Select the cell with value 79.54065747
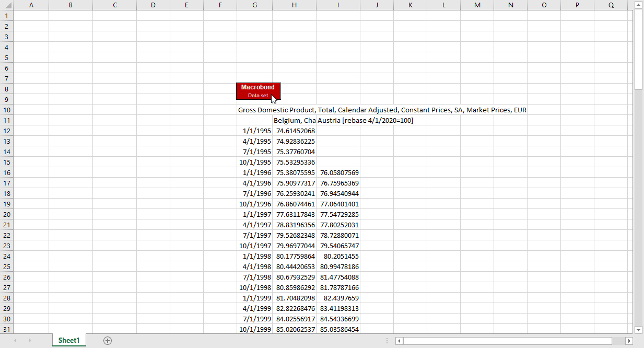Viewport: 644px width, 348px height. pos(338,246)
